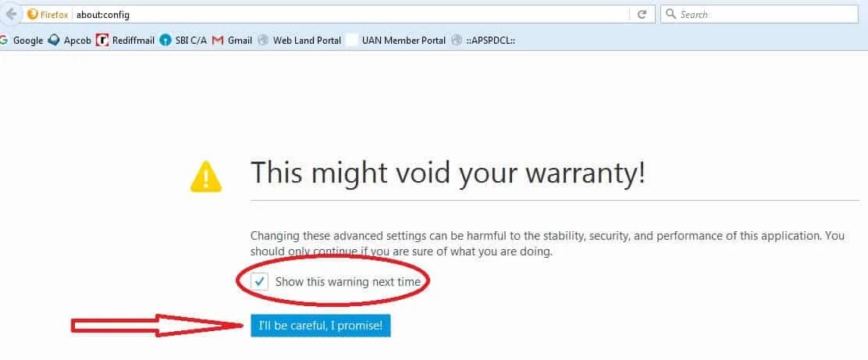Viewport: 868px width, 360px height.
Task: Click the yellow warning triangle icon
Action: tap(206, 176)
